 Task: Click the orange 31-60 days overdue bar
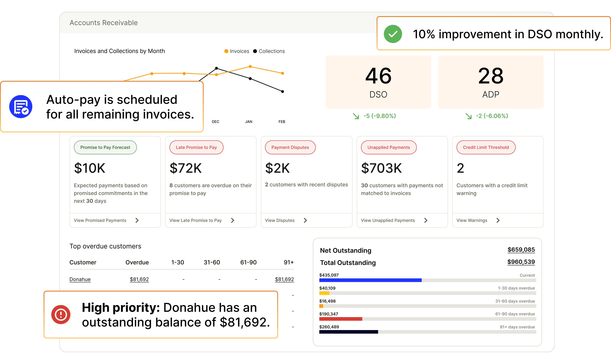pyautogui.click(x=321, y=306)
